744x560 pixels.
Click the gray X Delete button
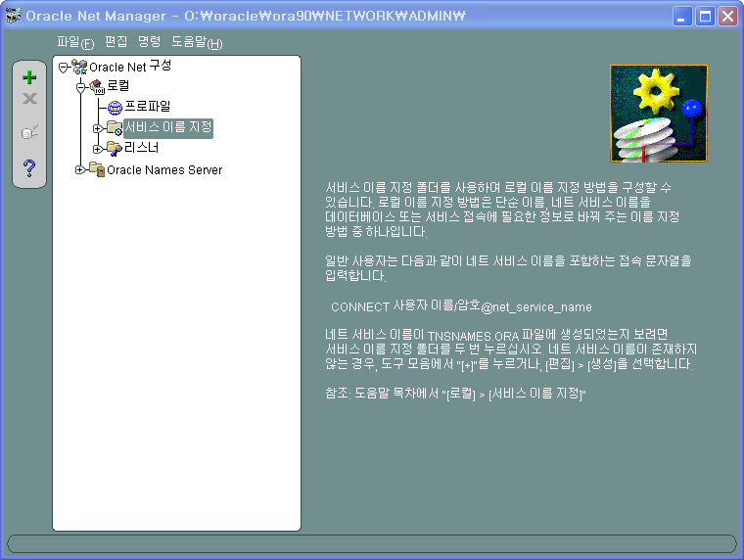point(29,99)
